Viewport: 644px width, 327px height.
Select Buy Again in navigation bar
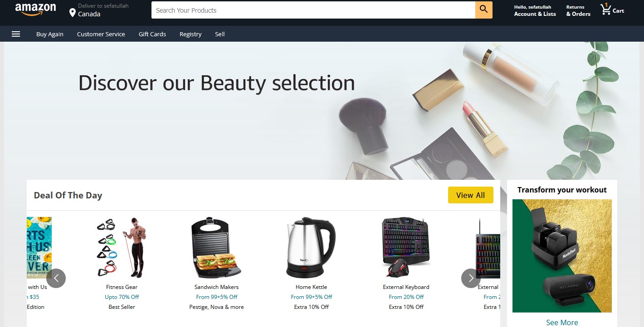50,34
